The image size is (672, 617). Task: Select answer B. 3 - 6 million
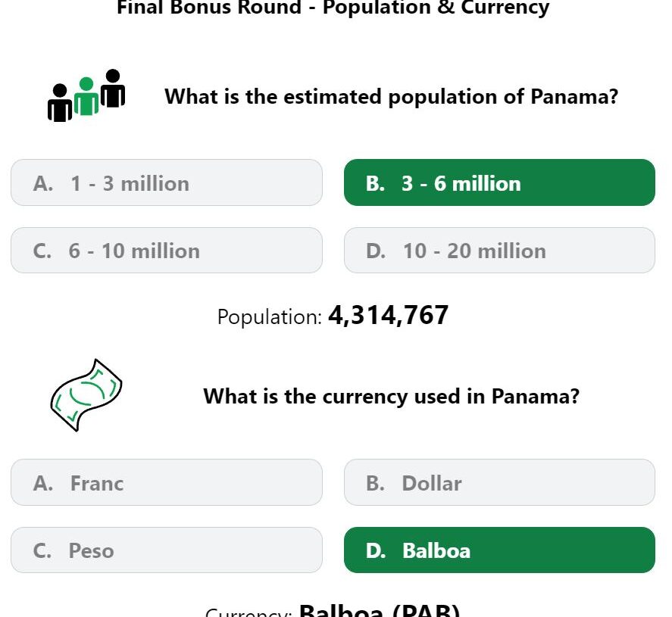[x=499, y=183]
